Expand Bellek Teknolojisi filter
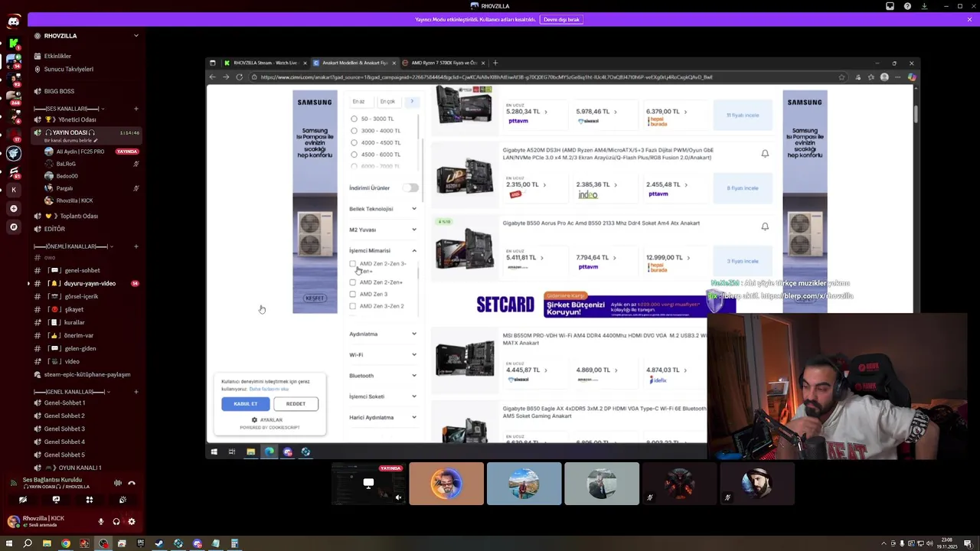Screen dimensions: 980x551 click(383, 209)
